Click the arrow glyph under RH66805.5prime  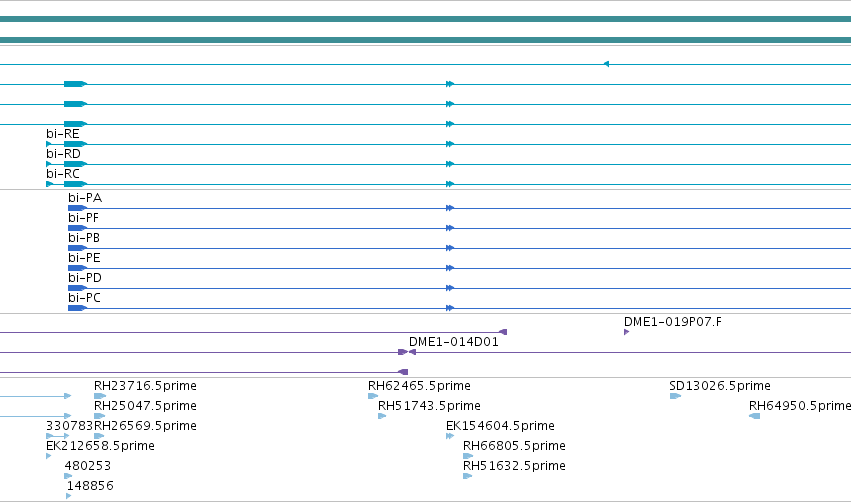[468, 456]
